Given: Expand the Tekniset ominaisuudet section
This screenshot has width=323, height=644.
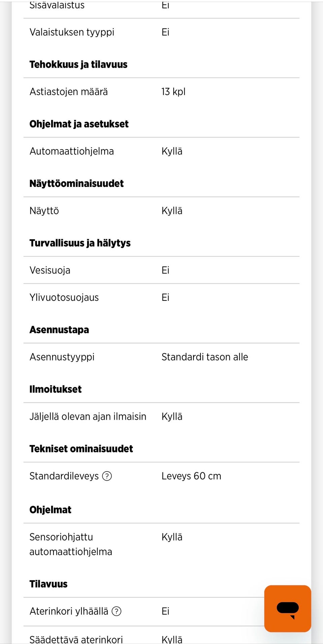Looking at the screenshot, I should click(81, 449).
